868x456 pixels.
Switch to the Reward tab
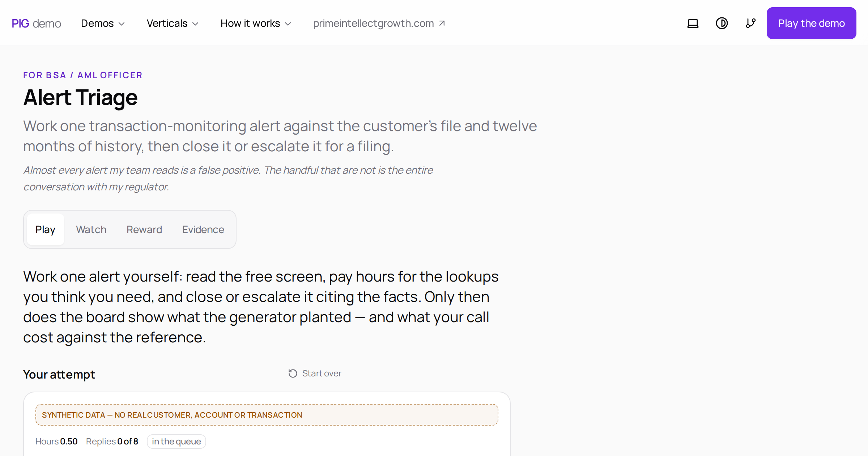coord(144,229)
